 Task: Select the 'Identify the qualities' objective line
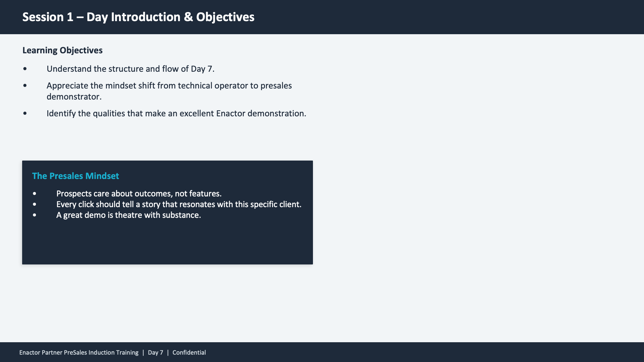click(176, 113)
